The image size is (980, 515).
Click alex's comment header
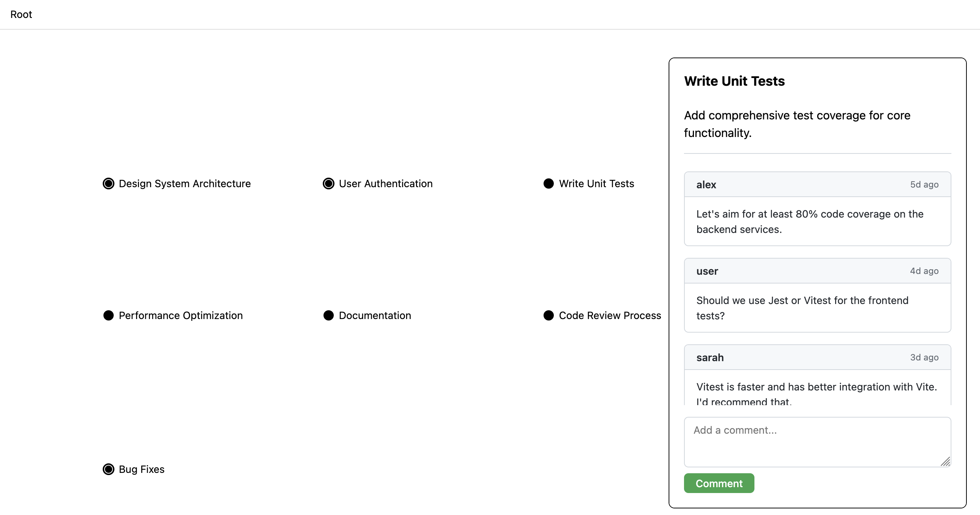[x=817, y=184]
